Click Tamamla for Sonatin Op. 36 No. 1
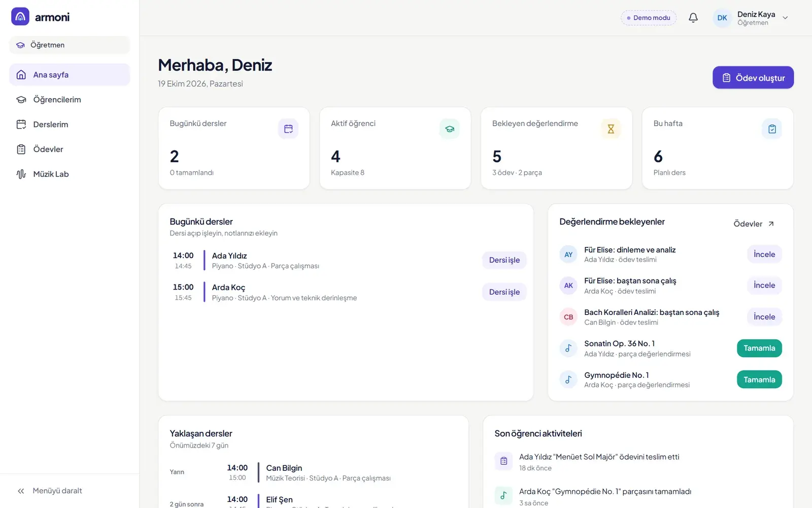This screenshot has height=508, width=812. click(x=759, y=348)
